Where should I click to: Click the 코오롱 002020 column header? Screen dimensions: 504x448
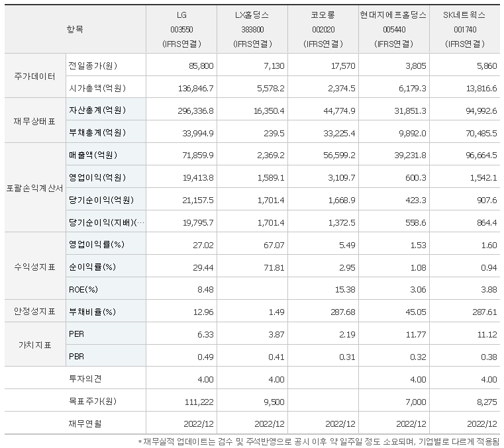(323, 29)
